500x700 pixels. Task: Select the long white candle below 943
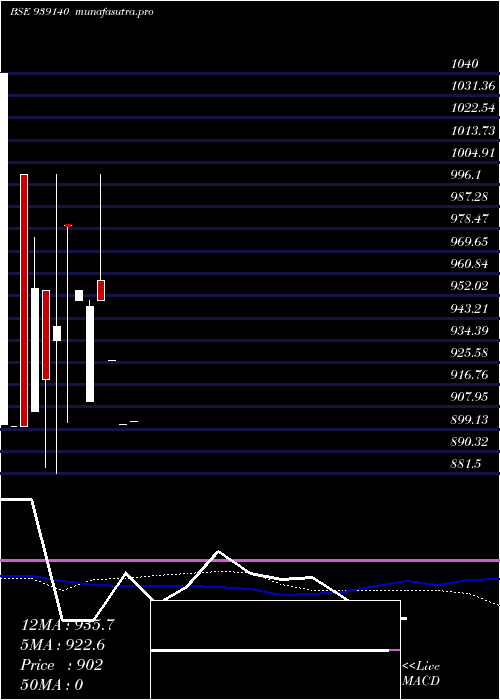tap(90, 354)
